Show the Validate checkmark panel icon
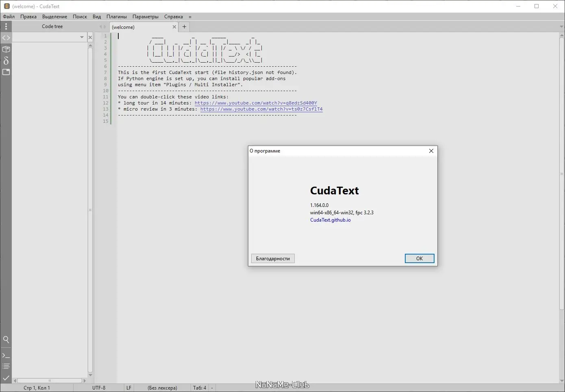 pos(6,378)
